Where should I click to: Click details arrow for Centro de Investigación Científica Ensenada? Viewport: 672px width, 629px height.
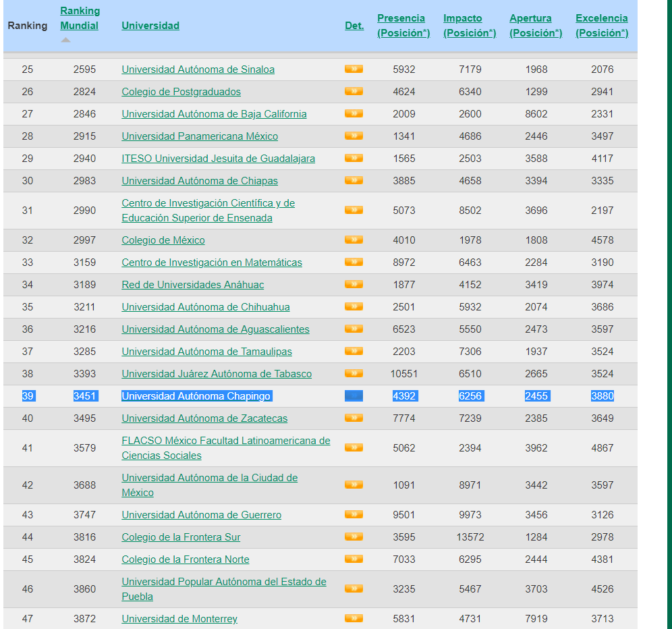click(x=354, y=210)
